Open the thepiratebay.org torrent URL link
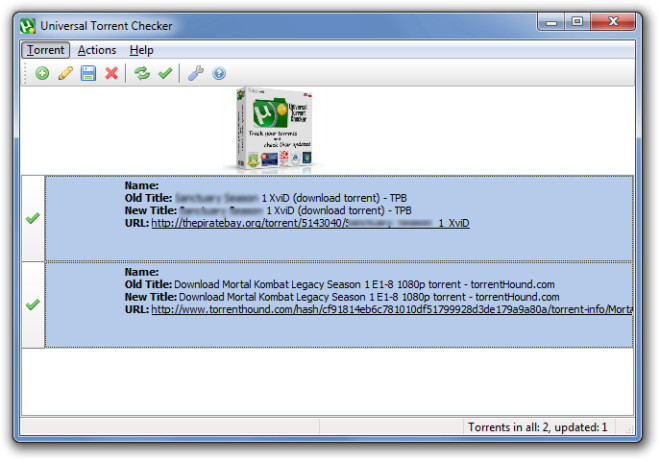The width and height of the screenshot is (660, 461). coord(310,223)
